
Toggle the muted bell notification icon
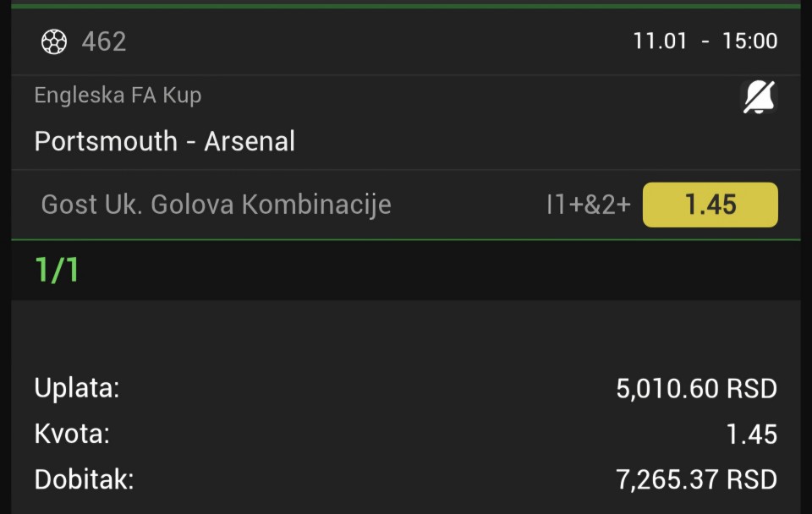click(x=759, y=98)
